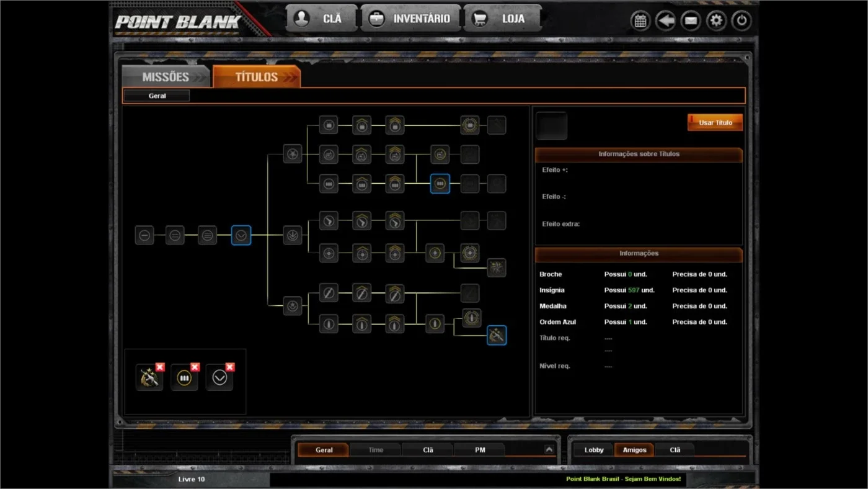Select the PM chat tab
The width and height of the screenshot is (868, 489).
pos(480,450)
